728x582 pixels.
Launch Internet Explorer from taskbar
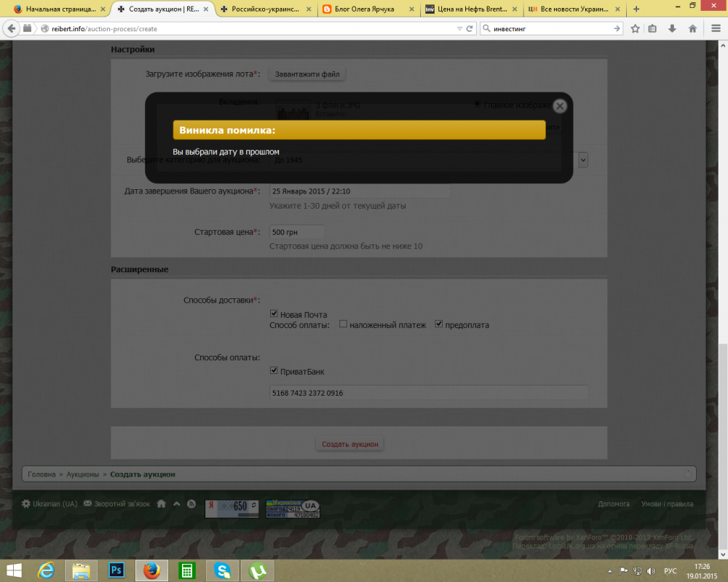[x=47, y=571]
